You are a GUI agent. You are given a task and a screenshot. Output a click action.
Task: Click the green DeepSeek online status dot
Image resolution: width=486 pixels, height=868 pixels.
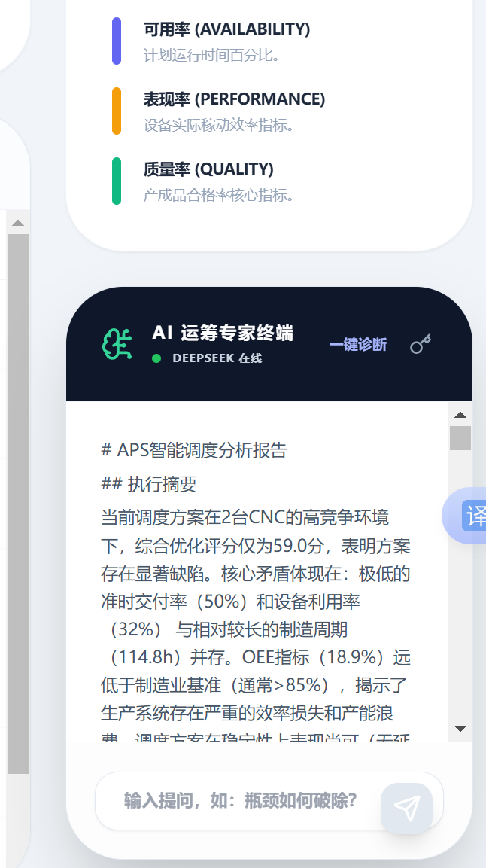(x=156, y=358)
